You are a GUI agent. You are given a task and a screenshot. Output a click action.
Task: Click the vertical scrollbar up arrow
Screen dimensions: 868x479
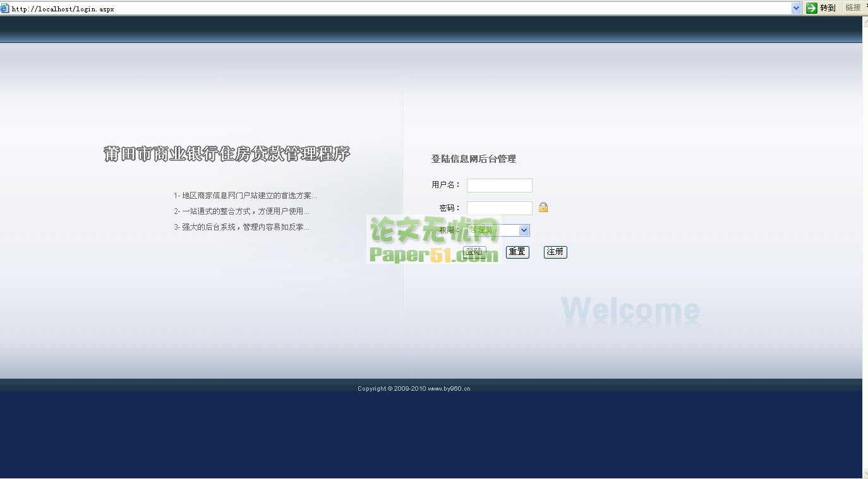click(x=865, y=21)
